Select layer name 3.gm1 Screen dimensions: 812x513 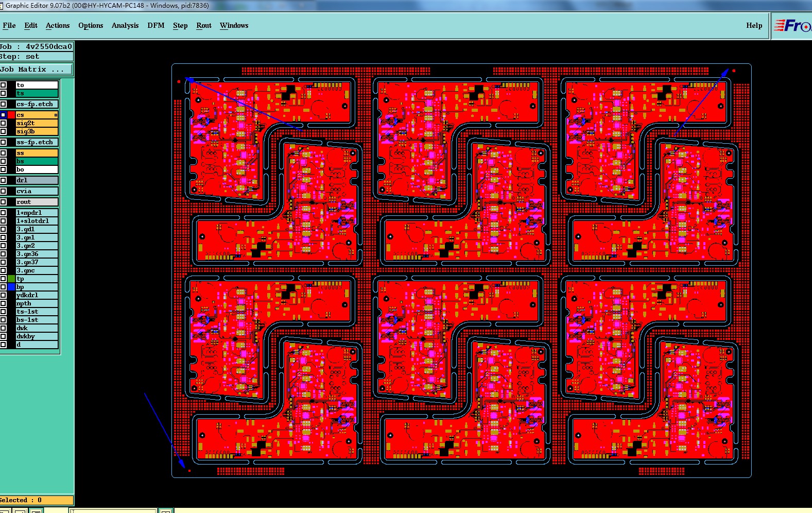pyautogui.click(x=37, y=237)
